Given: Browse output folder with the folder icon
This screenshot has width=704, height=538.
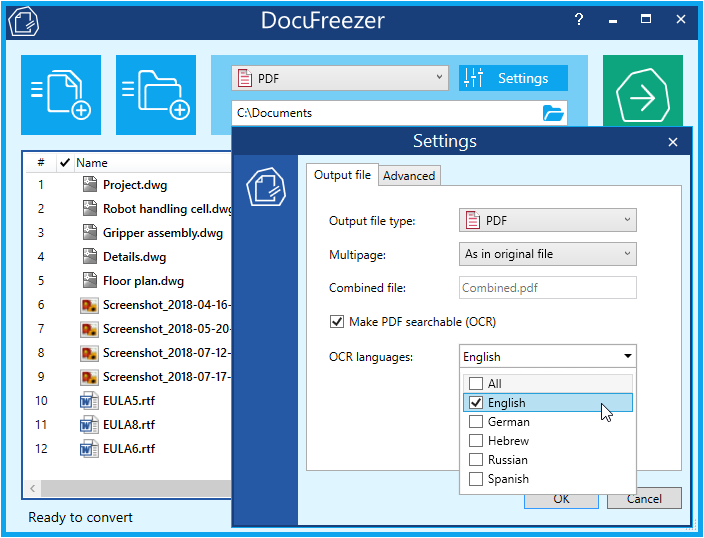Looking at the screenshot, I should tap(553, 113).
